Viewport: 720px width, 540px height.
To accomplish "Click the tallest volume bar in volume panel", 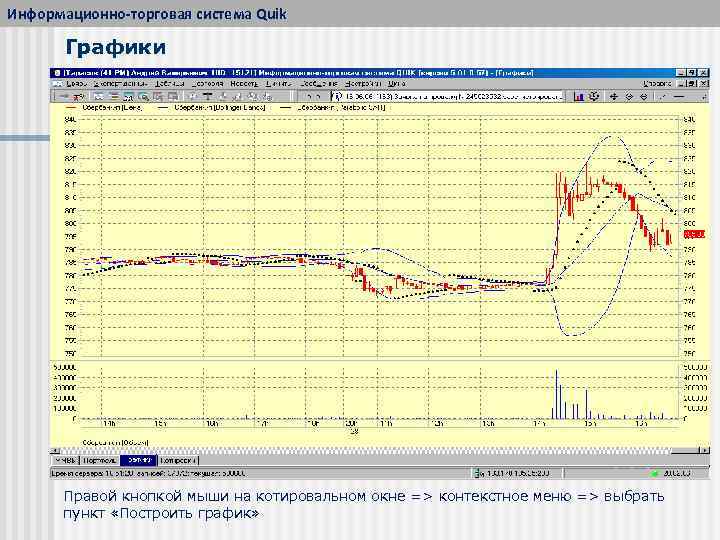I will [x=557, y=394].
